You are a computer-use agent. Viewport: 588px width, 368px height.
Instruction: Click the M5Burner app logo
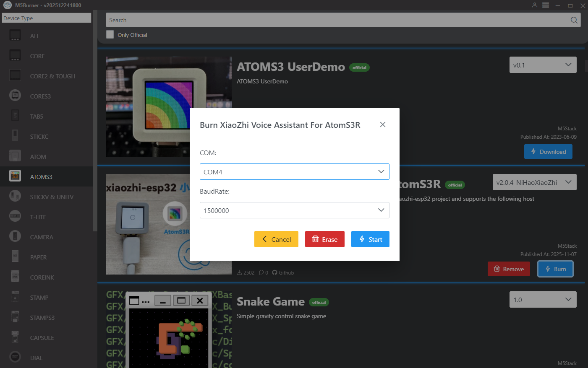pyautogui.click(x=7, y=5)
